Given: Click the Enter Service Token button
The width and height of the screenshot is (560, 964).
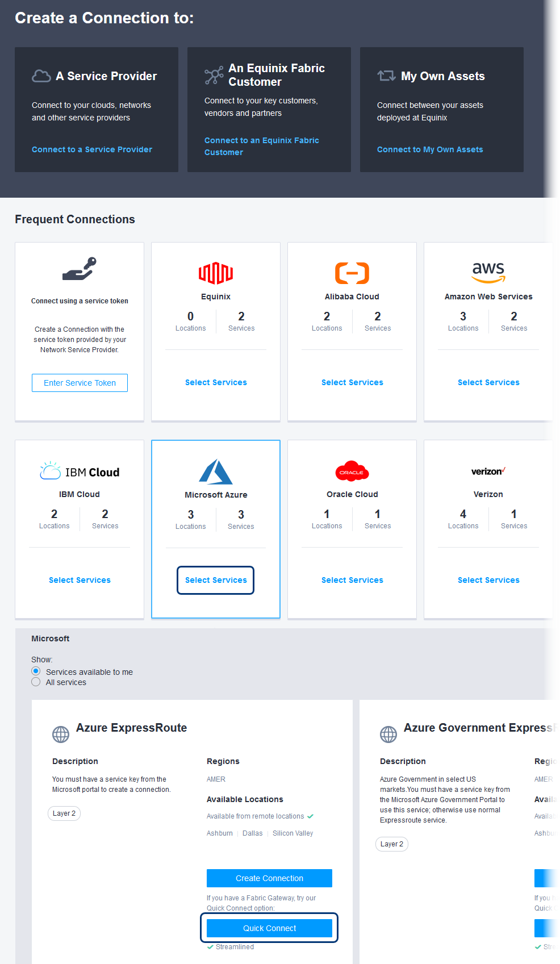Looking at the screenshot, I should pos(80,383).
